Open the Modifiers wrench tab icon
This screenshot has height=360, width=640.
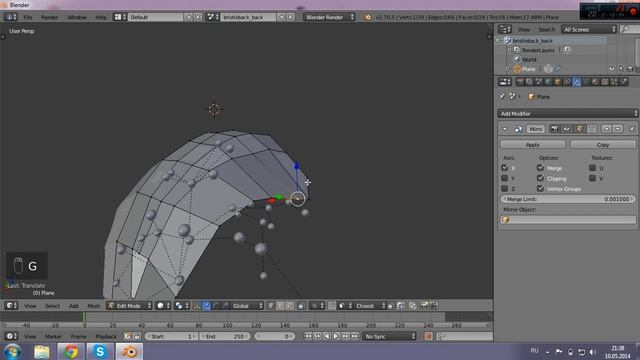[576, 82]
